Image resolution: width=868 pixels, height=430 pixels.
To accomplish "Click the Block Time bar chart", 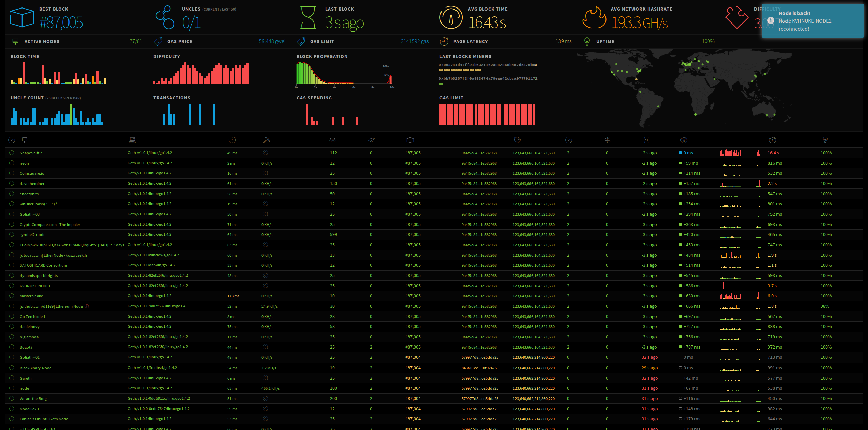I will (x=58, y=73).
